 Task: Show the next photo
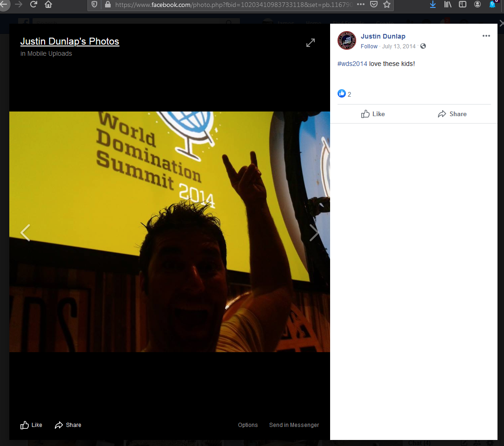[314, 233]
